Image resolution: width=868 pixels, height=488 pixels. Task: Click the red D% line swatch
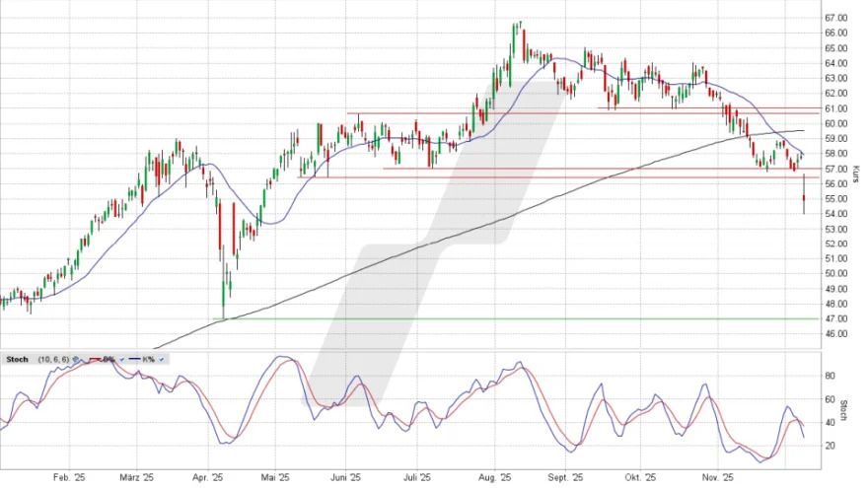95,359
